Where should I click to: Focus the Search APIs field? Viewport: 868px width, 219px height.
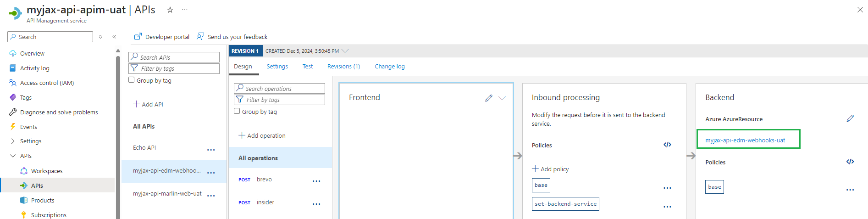(x=174, y=57)
